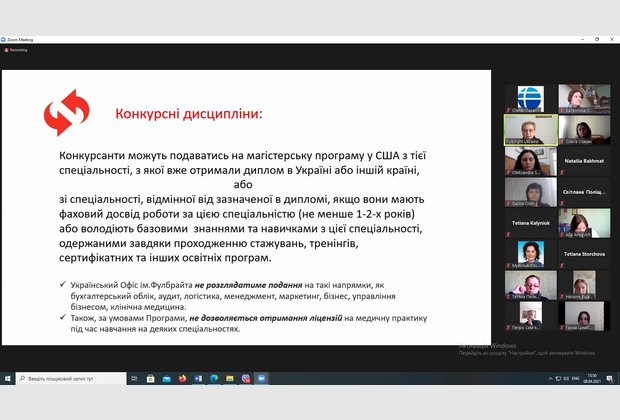Screen dimensions: 620x420
Task: Launch Microsoft Store from the taskbar
Action: coord(150,378)
